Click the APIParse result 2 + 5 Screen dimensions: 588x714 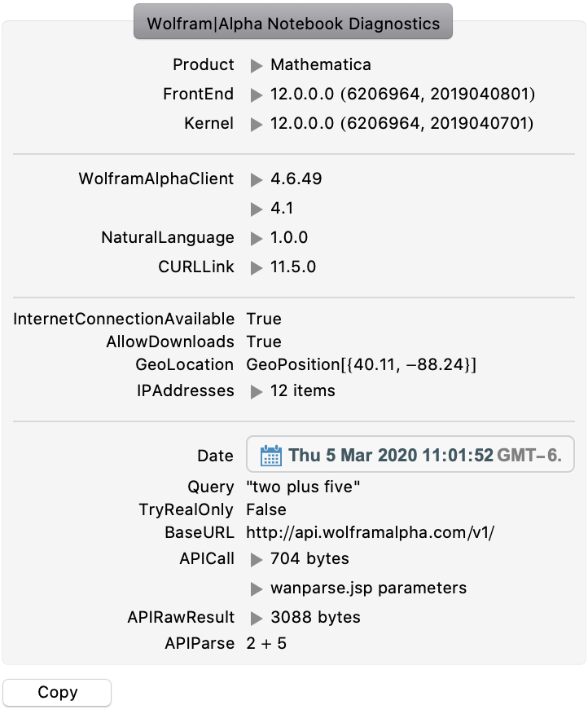click(266, 644)
